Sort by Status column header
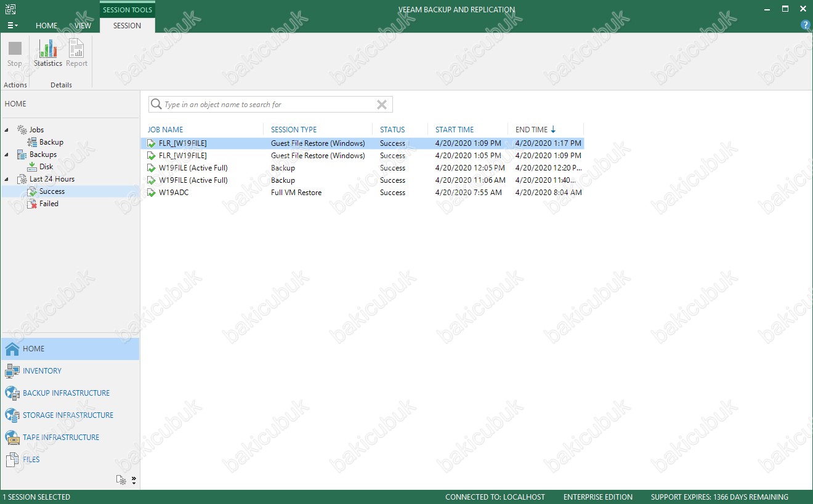The width and height of the screenshot is (813, 504). pyautogui.click(x=392, y=130)
